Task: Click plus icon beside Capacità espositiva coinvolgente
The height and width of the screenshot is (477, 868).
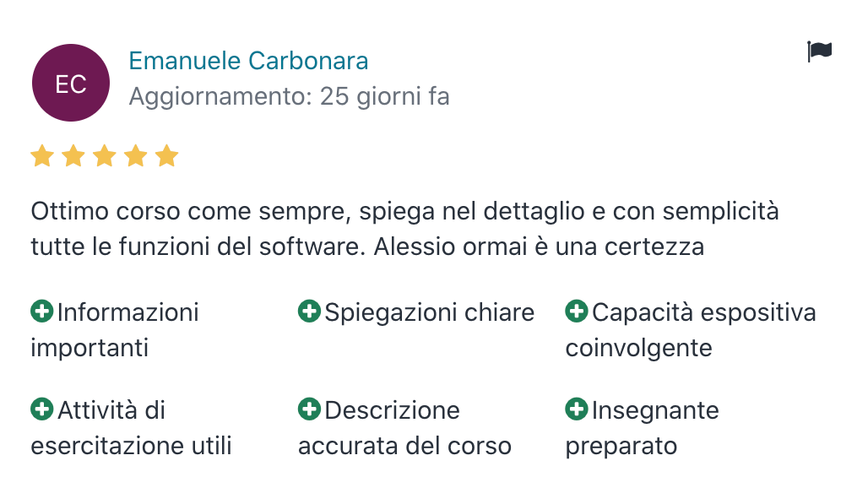Action: click(x=576, y=312)
